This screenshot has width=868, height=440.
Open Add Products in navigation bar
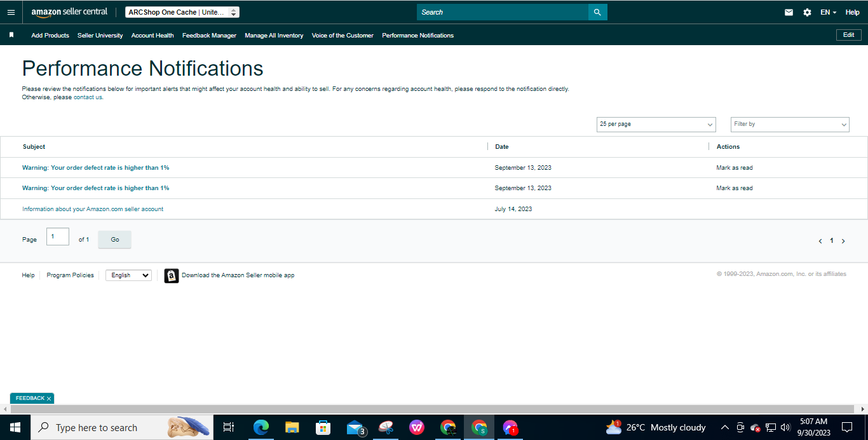coord(50,36)
